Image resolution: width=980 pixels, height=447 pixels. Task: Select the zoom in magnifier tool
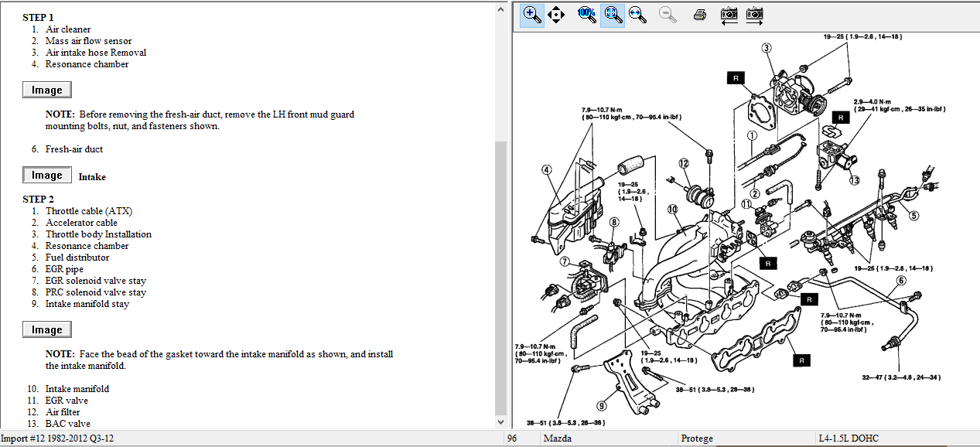(x=531, y=15)
